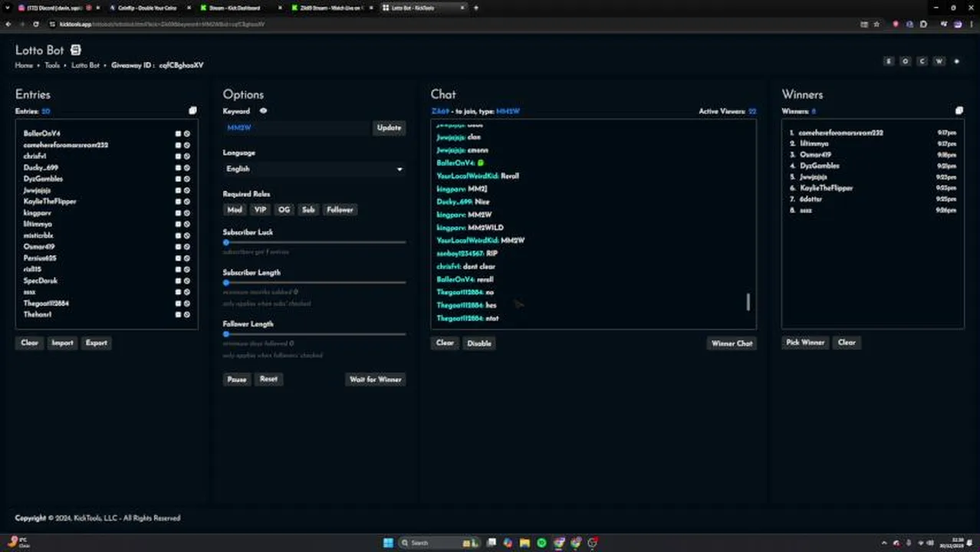Reset the options

(268, 379)
